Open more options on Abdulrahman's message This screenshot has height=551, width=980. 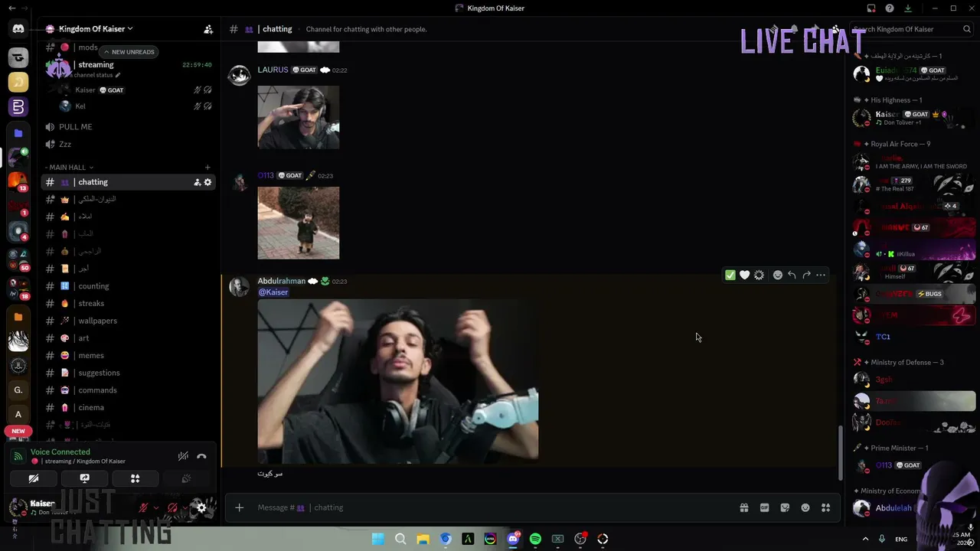(x=821, y=275)
